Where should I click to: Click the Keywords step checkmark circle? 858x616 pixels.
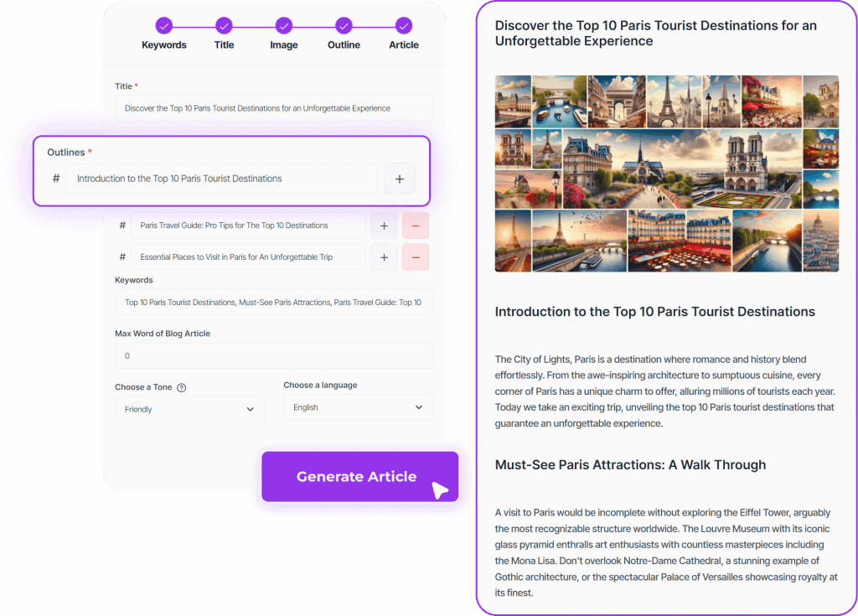[163, 25]
